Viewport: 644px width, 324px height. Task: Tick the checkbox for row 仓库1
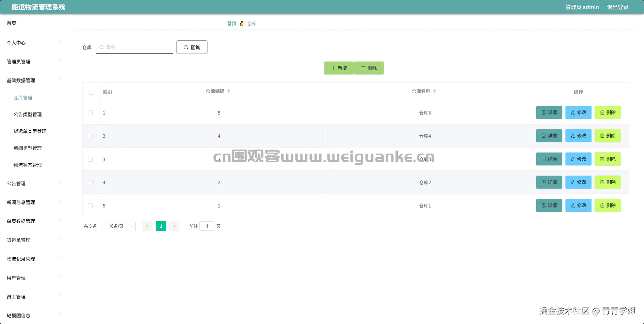90,206
